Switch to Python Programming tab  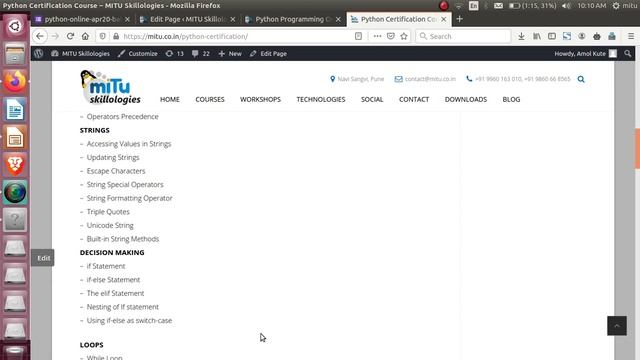click(x=293, y=19)
